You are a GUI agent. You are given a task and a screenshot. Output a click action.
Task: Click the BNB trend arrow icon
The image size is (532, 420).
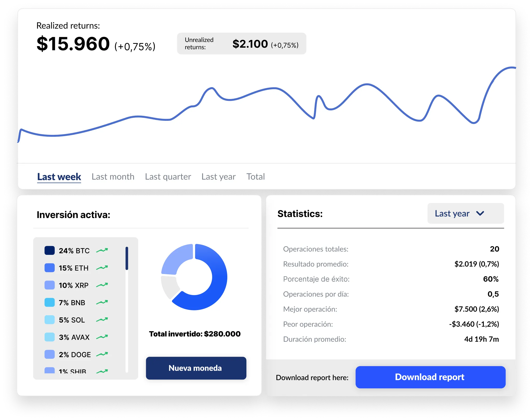pos(102,302)
